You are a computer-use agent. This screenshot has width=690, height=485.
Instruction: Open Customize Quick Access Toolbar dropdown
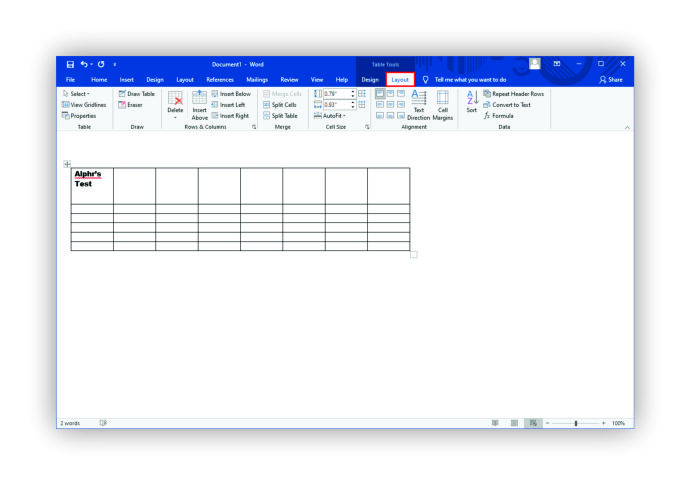tap(115, 65)
